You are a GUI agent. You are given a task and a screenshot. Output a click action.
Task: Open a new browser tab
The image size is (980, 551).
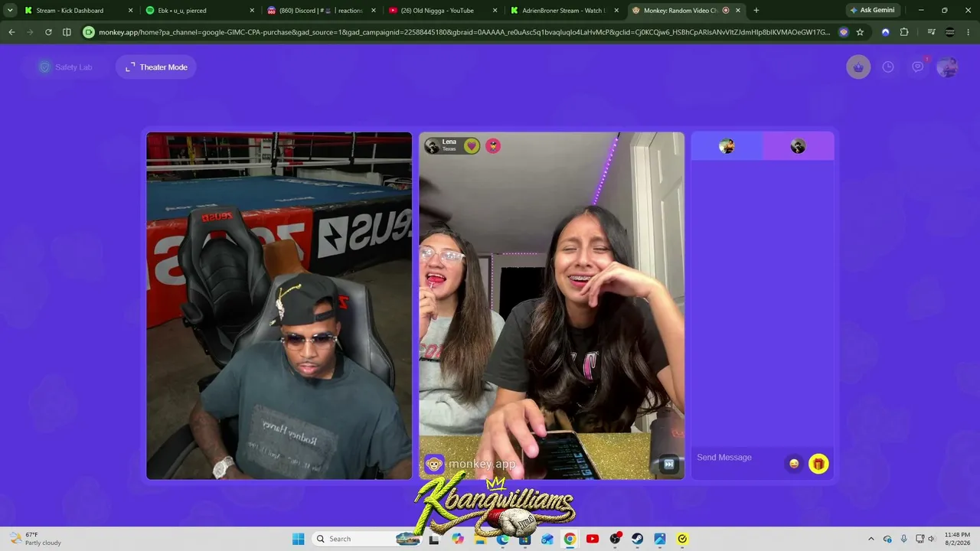756,11
